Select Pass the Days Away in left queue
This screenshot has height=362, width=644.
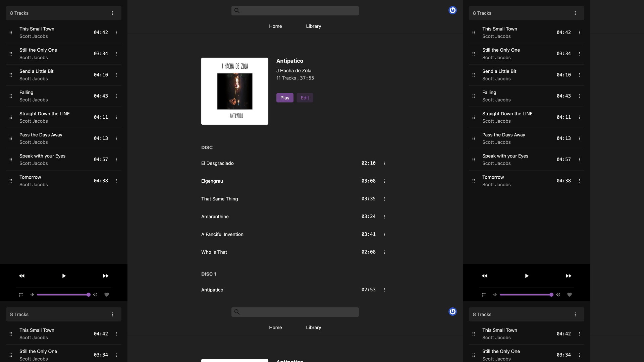click(41, 135)
